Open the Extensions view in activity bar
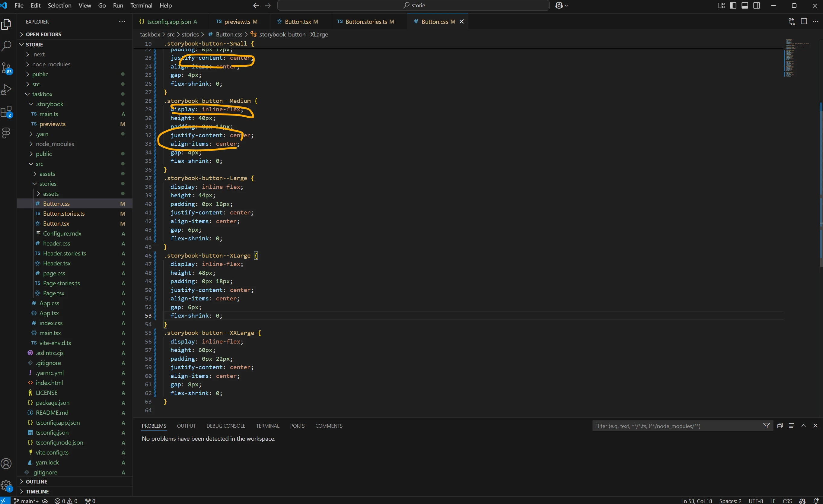Viewport: 823px width, 504px height. coord(6,112)
